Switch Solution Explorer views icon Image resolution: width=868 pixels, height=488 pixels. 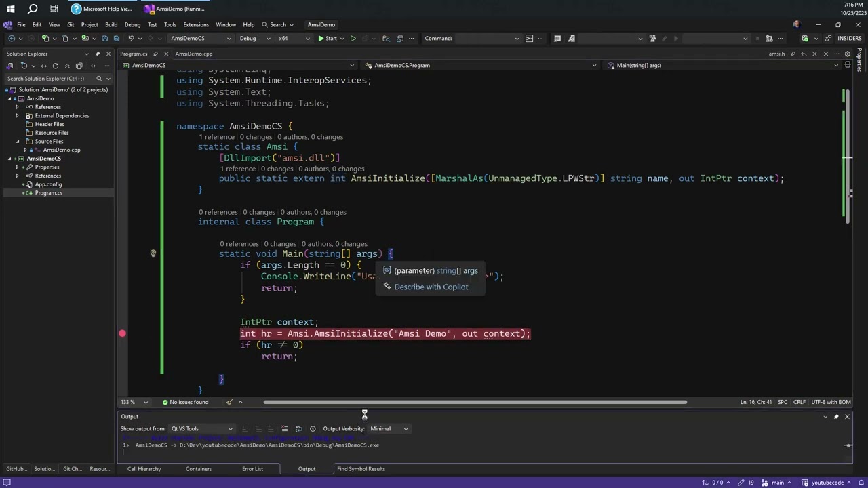(x=9, y=66)
